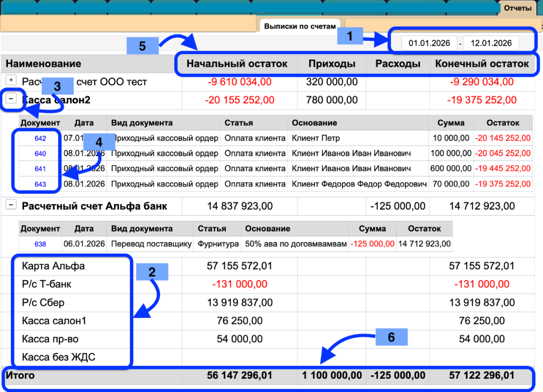Image resolution: width=543 pixels, height=392 pixels.
Task: Select the Карта Альфа account row
Action: point(53,266)
